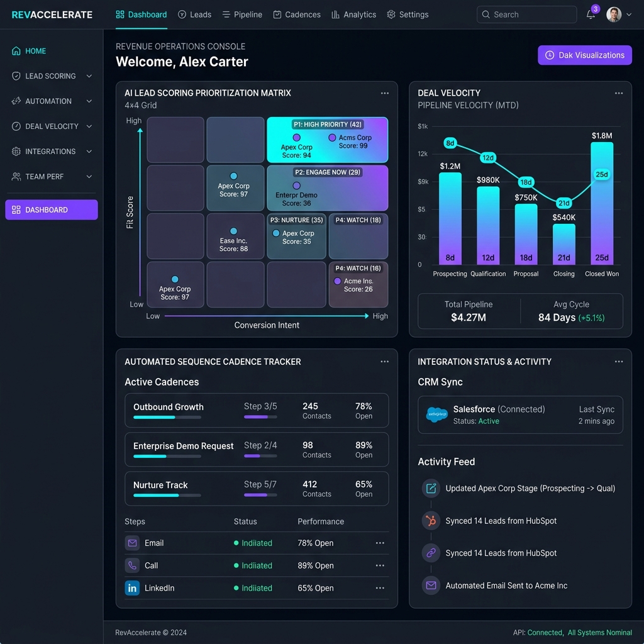Click the Integrations gear icon
Viewport: 644px width, 644px height.
[x=16, y=151]
